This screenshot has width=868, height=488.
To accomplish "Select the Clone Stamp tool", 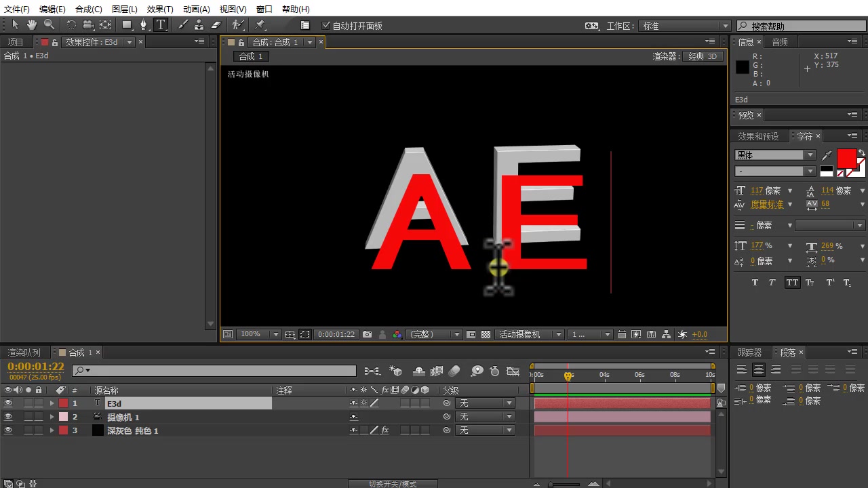I will click(199, 25).
